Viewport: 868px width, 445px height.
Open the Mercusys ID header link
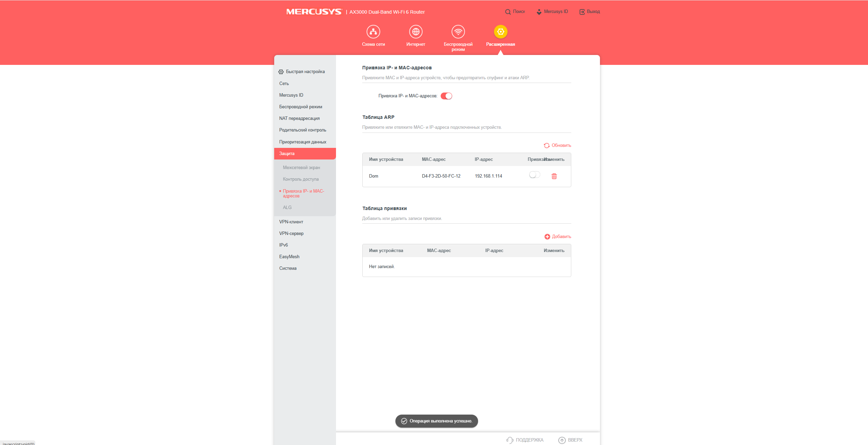coord(552,12)
